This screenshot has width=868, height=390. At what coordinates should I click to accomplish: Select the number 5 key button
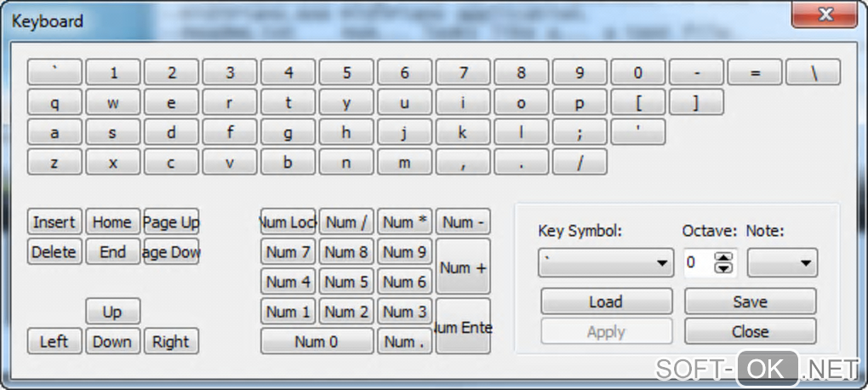tap(346, 72)
